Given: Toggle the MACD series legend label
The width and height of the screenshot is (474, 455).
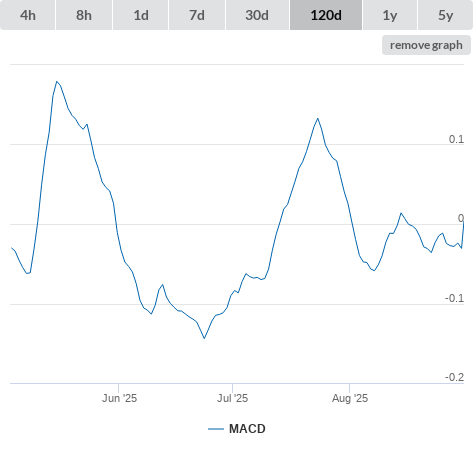Looking at the screenshot, I should [x=247, y=429].
